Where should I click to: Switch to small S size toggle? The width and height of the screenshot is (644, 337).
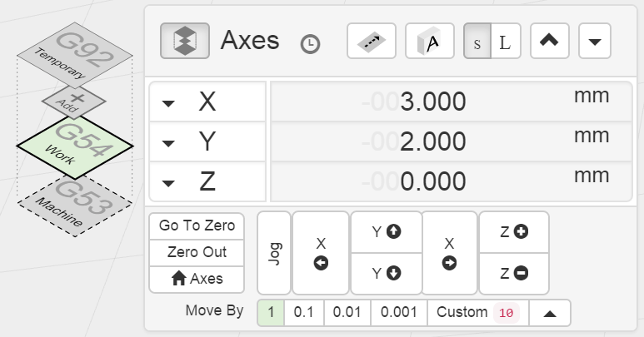click(x=477, y=42)
